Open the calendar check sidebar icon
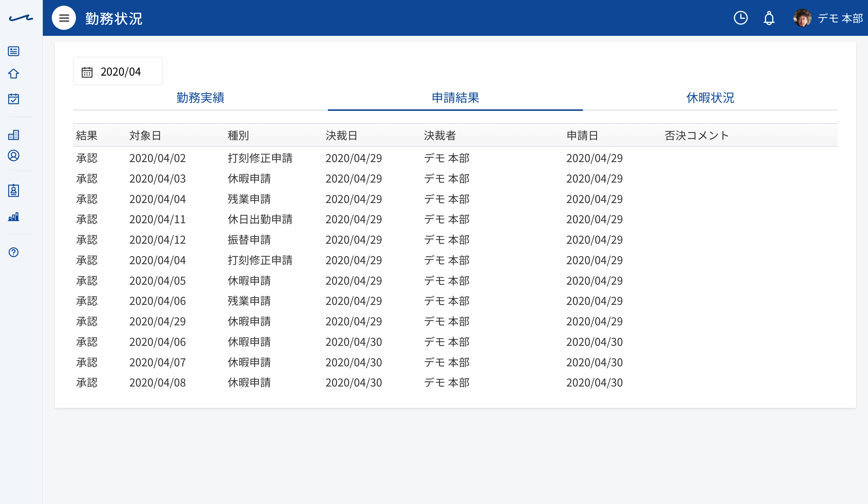Image resolution: width=868 pixels, height=504 pixels. [14, 99]
